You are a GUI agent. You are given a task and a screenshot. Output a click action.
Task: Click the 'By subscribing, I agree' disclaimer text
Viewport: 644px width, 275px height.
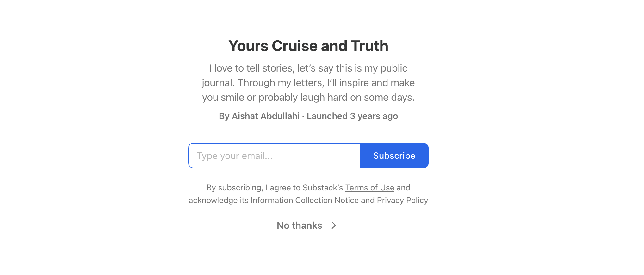(308, 194)
